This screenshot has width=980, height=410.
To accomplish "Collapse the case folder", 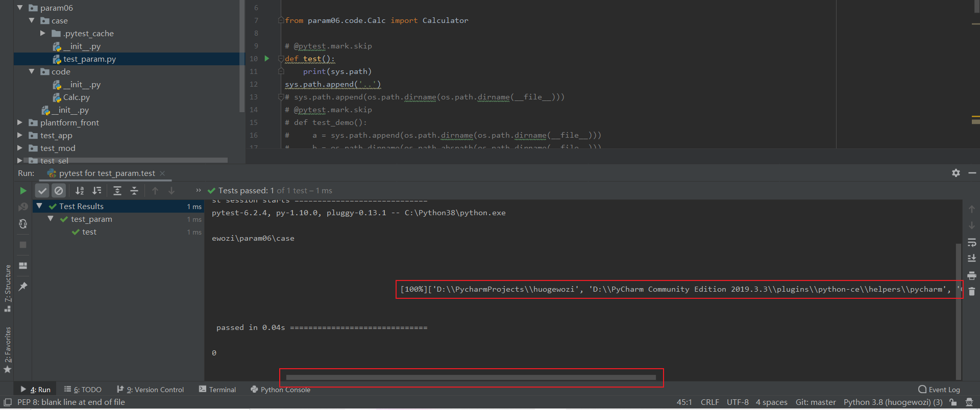I will click(32, 20).
